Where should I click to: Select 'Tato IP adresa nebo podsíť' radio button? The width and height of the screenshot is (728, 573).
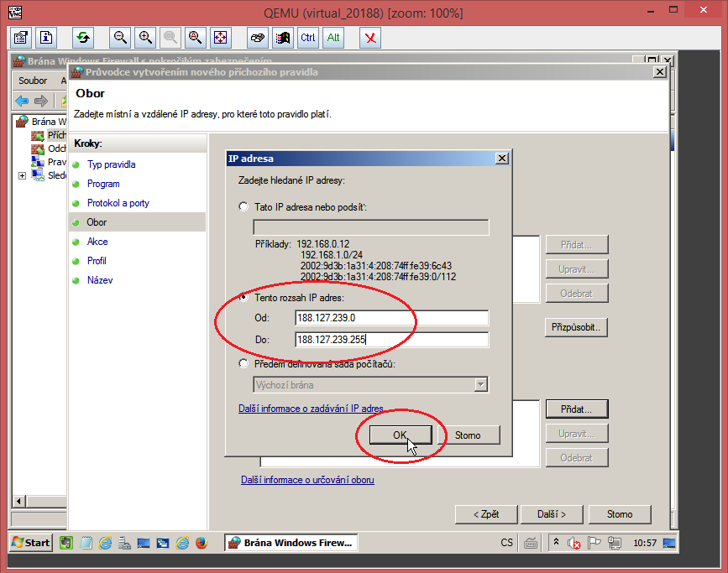[x=244, y=206]
